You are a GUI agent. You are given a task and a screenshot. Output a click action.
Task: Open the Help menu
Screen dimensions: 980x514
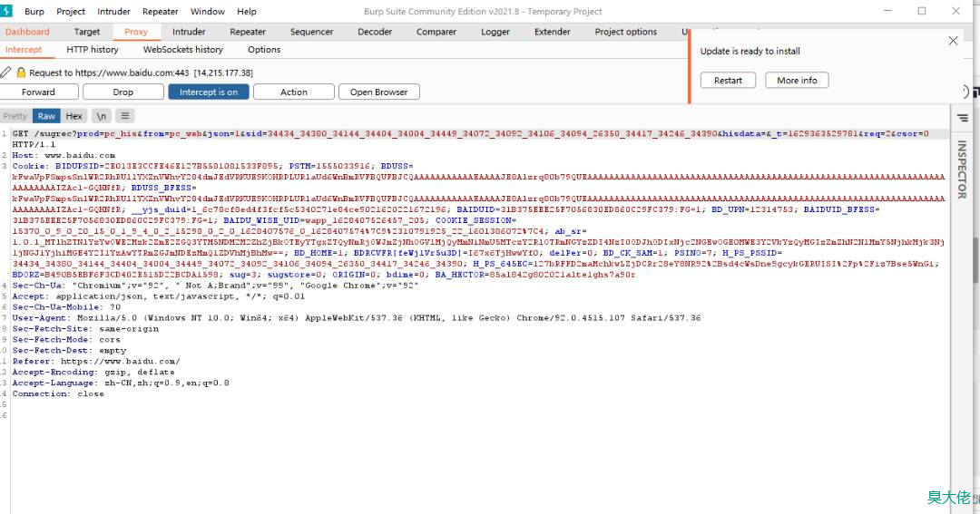click(246, 11)
